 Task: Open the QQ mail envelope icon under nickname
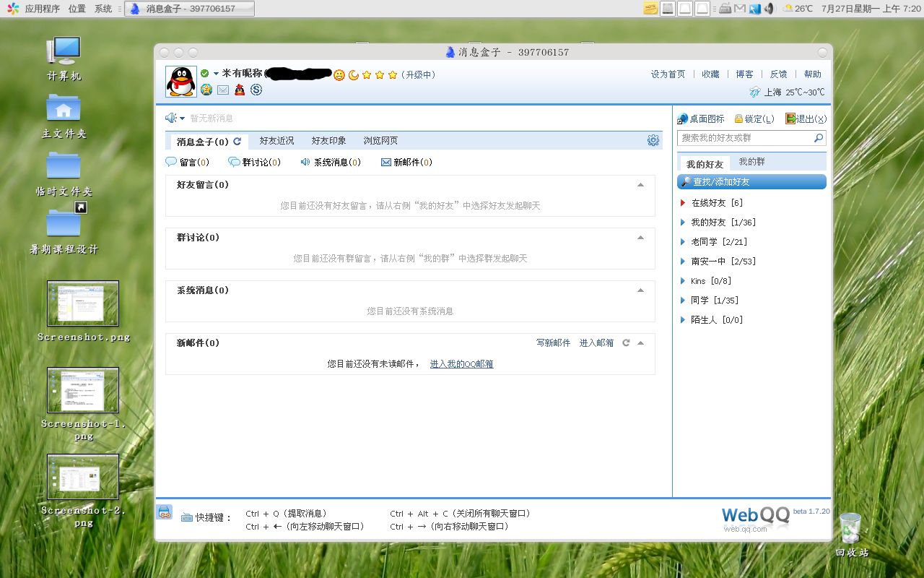223,90
